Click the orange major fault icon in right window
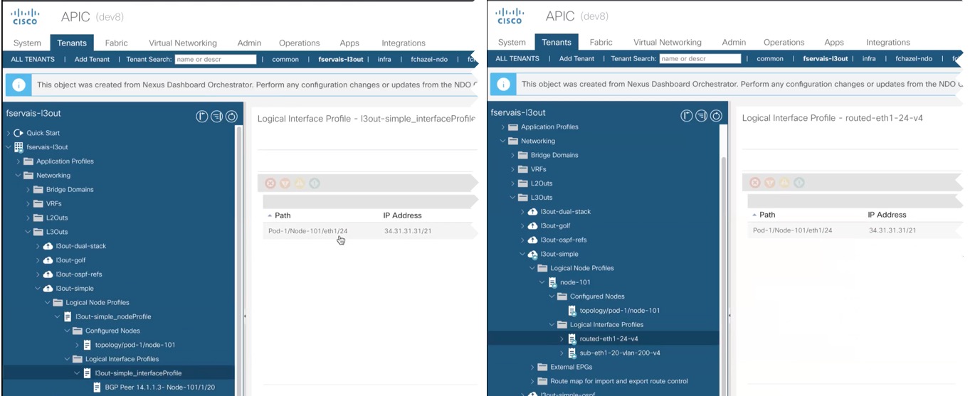 click(769, 183)
